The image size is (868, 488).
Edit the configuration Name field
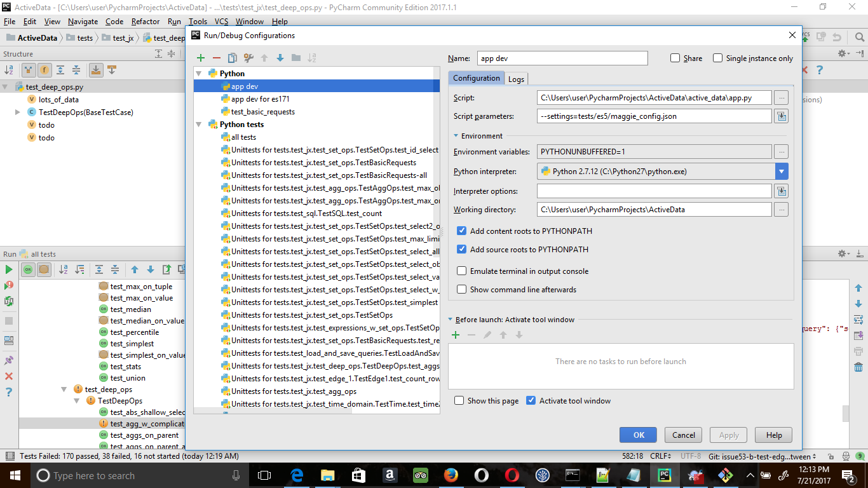point(562,58)
